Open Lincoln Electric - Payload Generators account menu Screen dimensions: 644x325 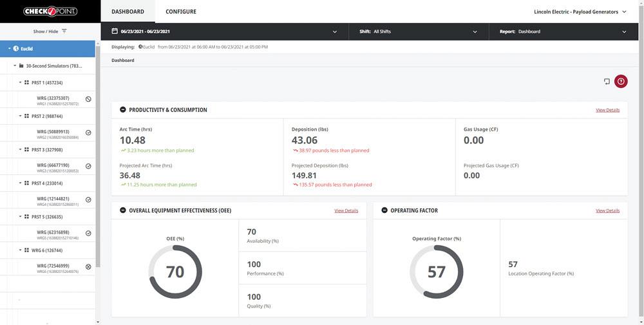(x=580, y=12)
